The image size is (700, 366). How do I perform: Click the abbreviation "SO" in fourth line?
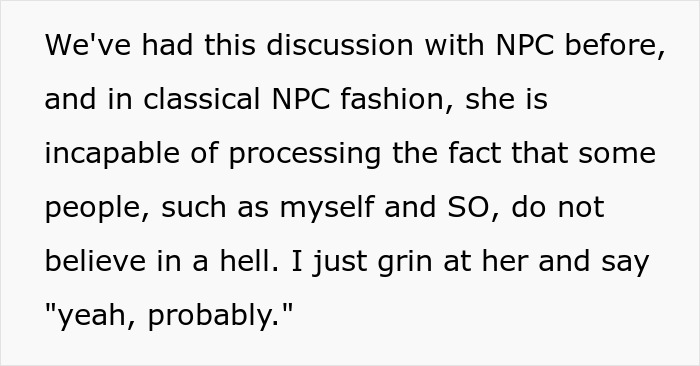(x=469, y=208)
